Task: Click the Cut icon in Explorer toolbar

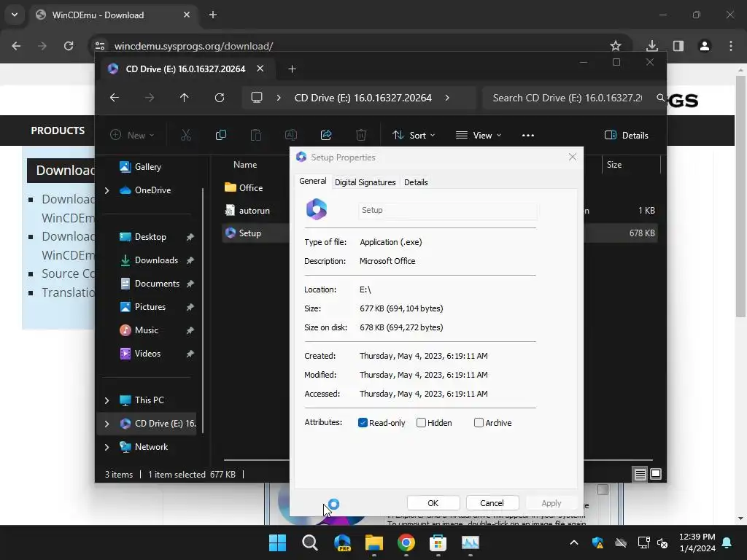Action: 186,135
